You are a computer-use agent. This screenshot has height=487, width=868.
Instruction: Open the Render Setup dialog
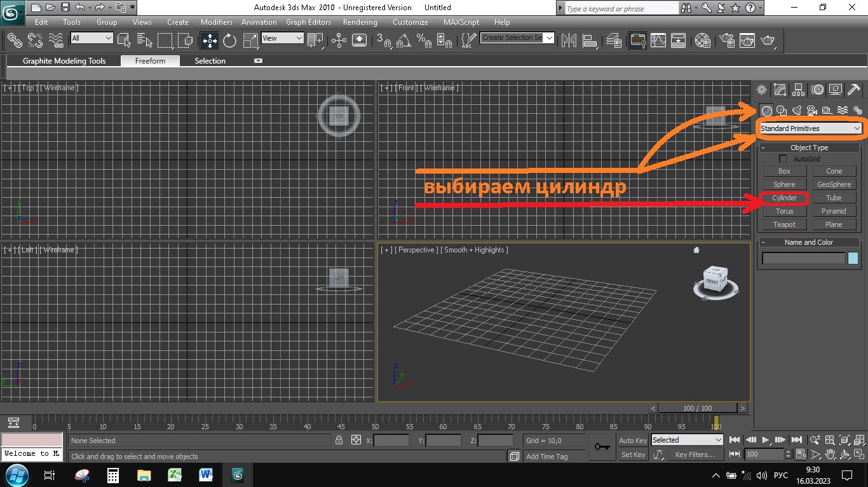(x=726, y=40)
